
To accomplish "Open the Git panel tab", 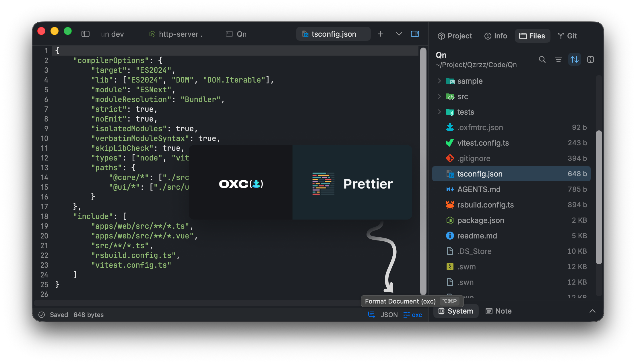I will [x=567, y=36].
